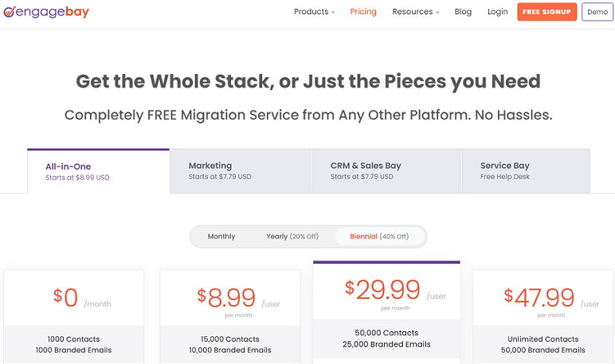Click '25,000 Branded Emails' text

pyautogui.click(x=386, y=344)
